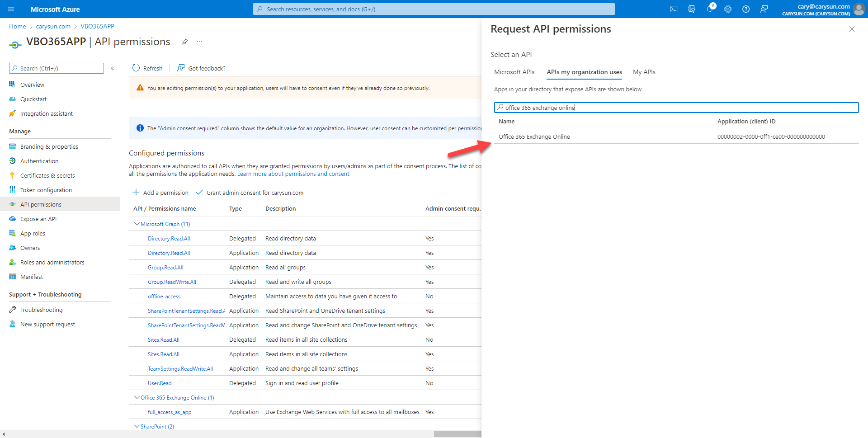
Task: Open Owners page
Action: click(x=30, y=248)
